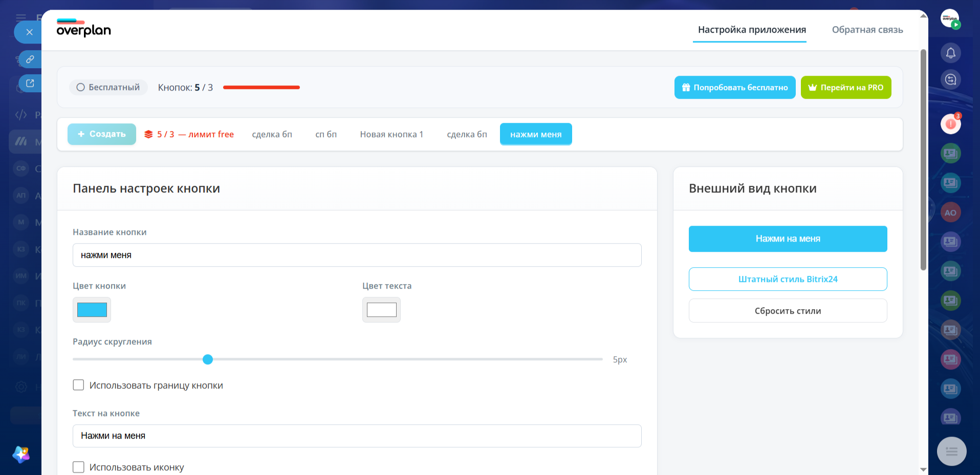This screenshot has width=980, height=475.
Task: Close the slider with the X button
Action: [x=29, y=32]
